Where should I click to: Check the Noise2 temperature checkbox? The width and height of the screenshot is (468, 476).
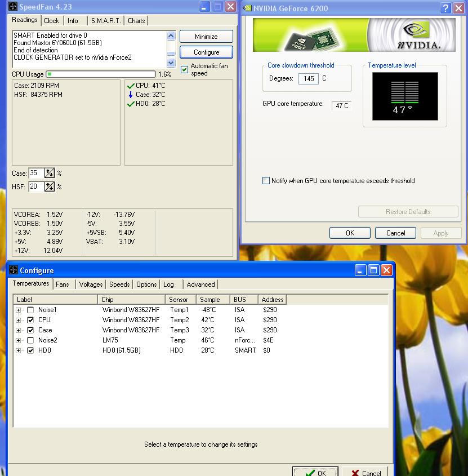[30, 340]
